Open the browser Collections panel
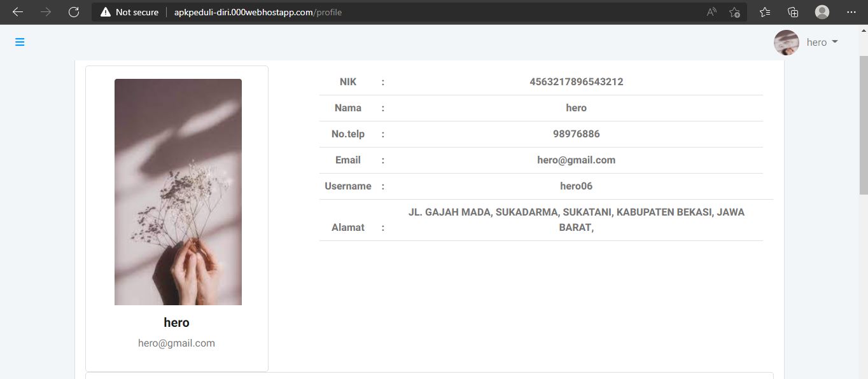 pos(793,12)
